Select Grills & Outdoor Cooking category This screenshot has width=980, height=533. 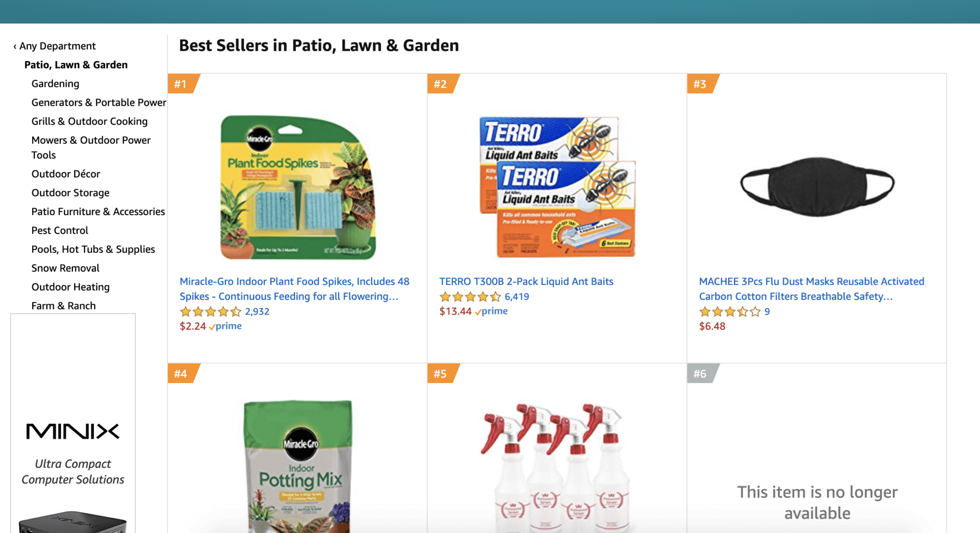point(89,122)
